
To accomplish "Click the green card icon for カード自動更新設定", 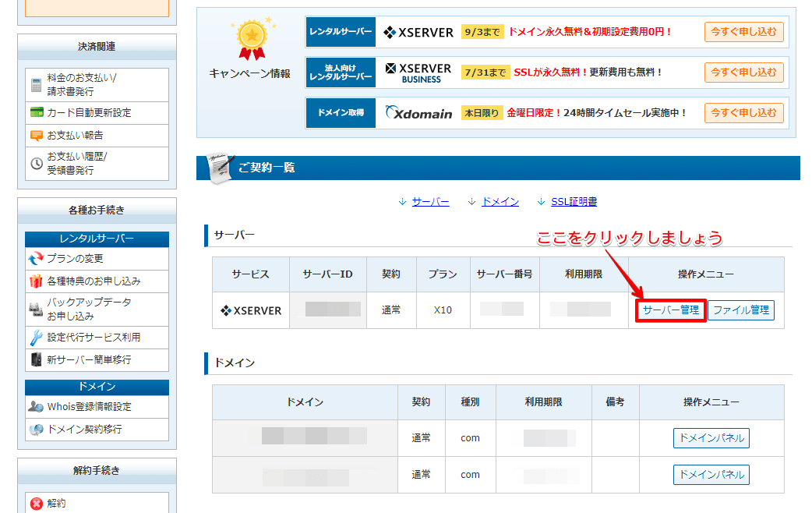I will [x=37, y=112].
